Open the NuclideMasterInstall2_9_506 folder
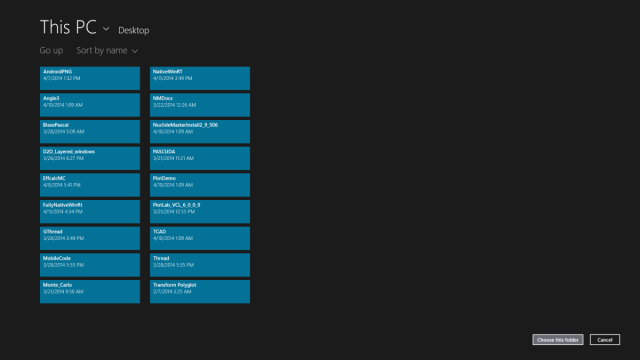This screenshot has height=360, width=640. point(200,131)
